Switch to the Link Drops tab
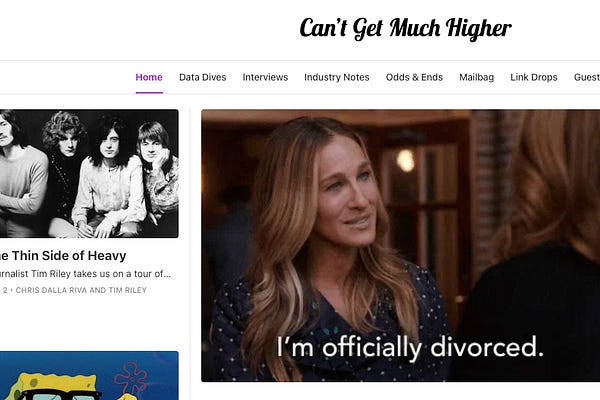The width and height of the screenshot is (600, 400). pyautogui.click(x=533, y=77)
